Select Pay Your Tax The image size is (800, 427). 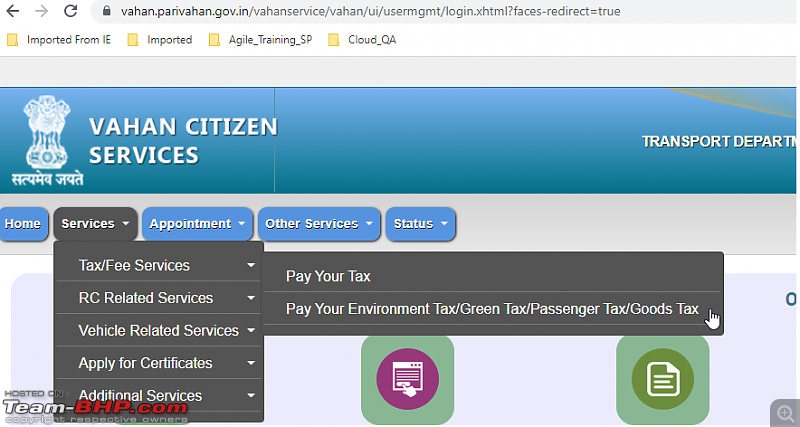coord(492,276)
